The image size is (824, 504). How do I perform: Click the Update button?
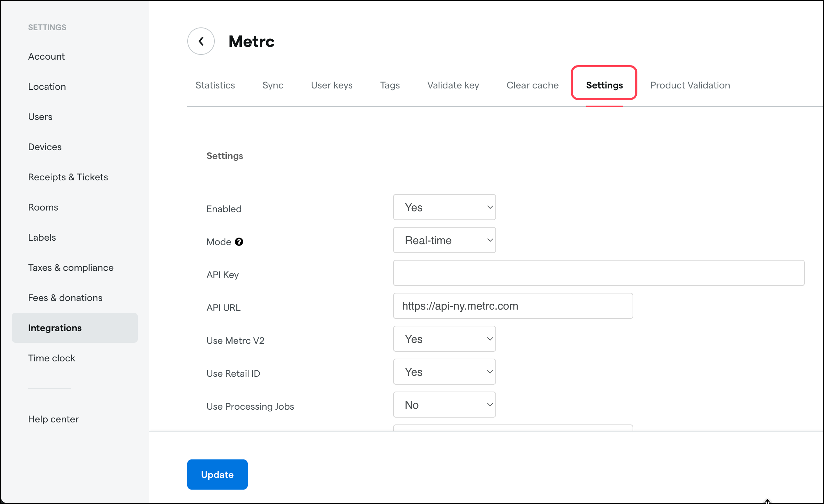tap(217, 474)
